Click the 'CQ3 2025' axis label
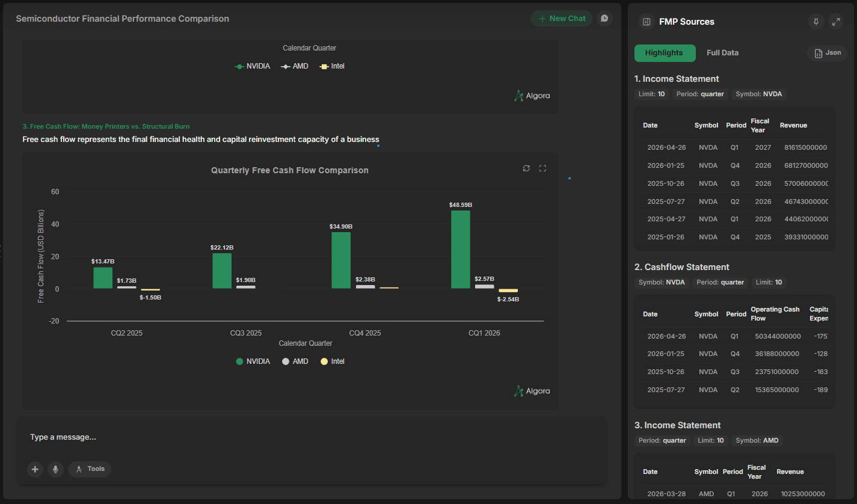The width and height of the screenshot is (857, 504). 246,333
